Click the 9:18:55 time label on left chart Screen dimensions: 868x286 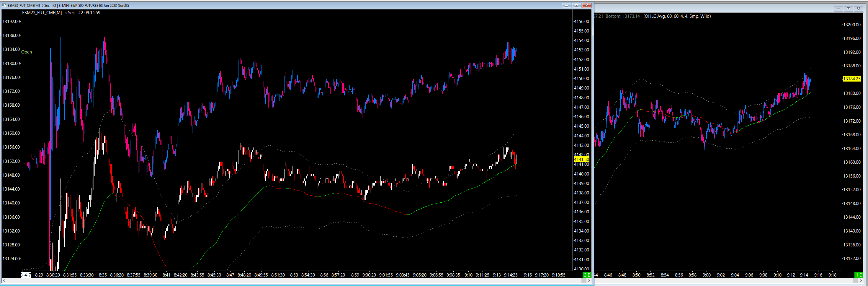pos(559,275)
